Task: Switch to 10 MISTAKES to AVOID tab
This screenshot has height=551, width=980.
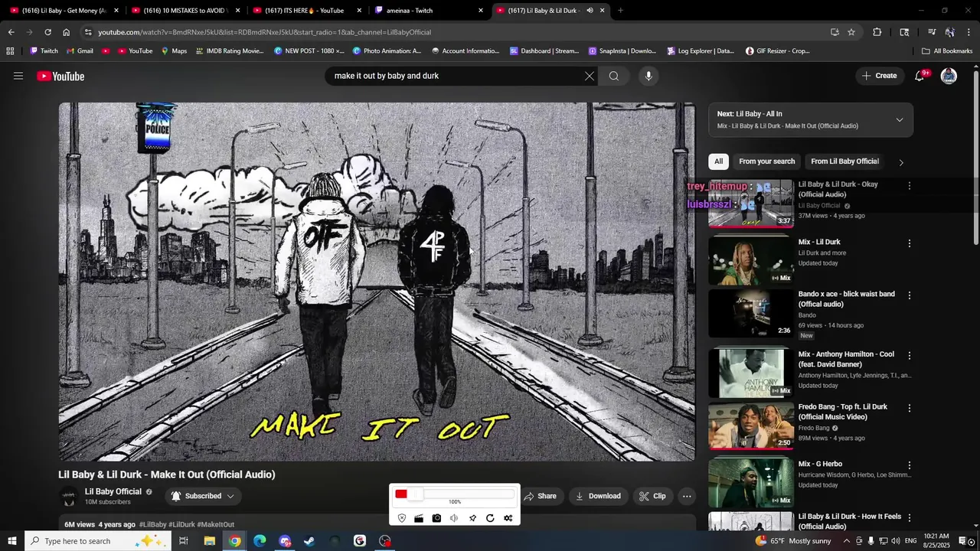Action: [186, 11]
